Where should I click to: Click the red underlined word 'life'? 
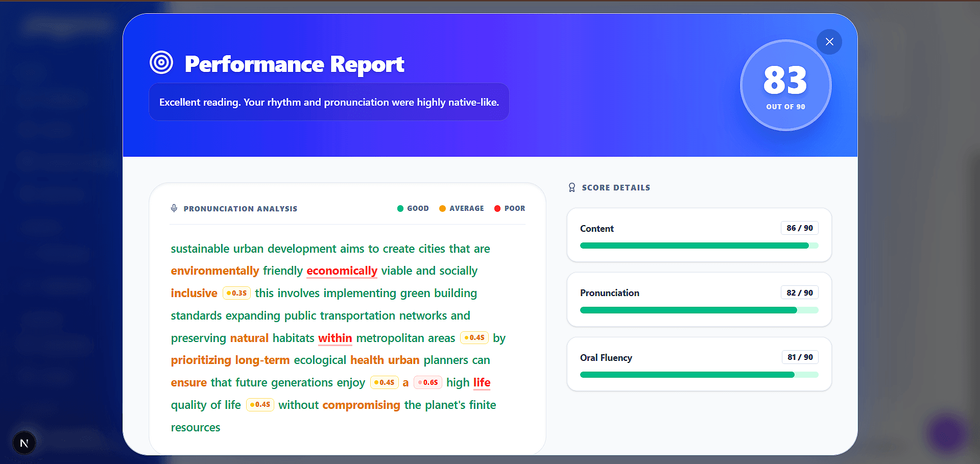click(482, 383)
